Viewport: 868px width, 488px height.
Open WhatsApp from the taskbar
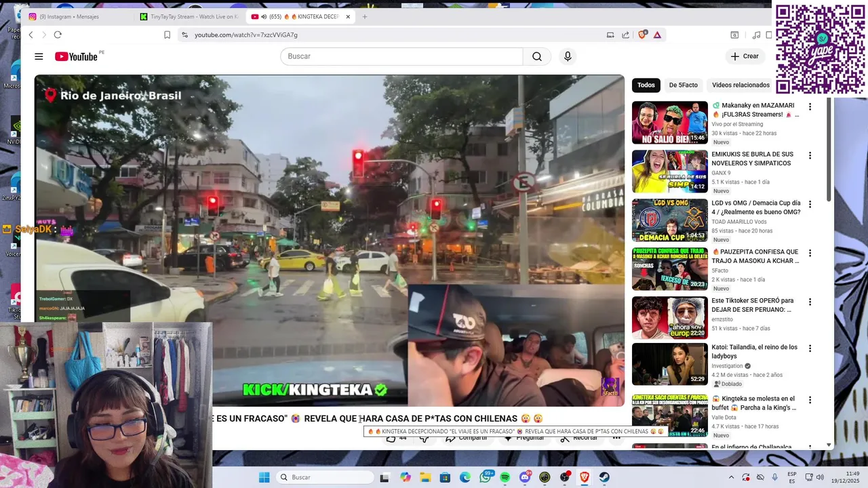click(486, 477)
